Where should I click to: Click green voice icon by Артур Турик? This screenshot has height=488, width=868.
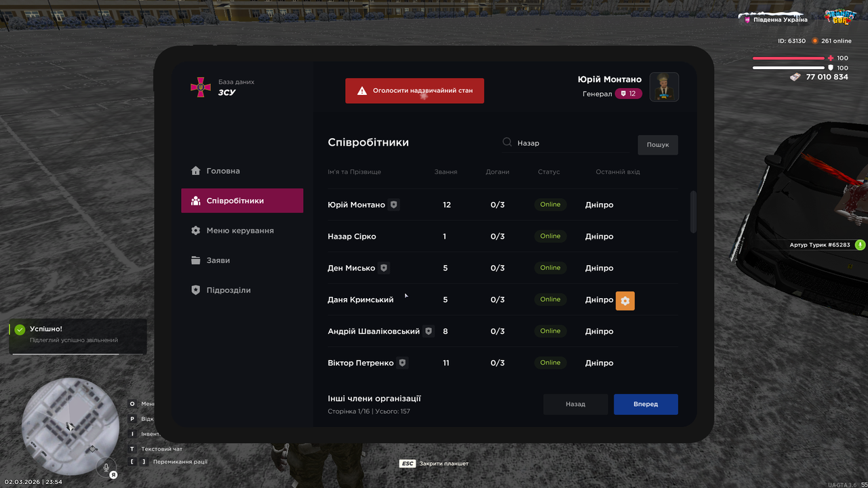point(860,245)
